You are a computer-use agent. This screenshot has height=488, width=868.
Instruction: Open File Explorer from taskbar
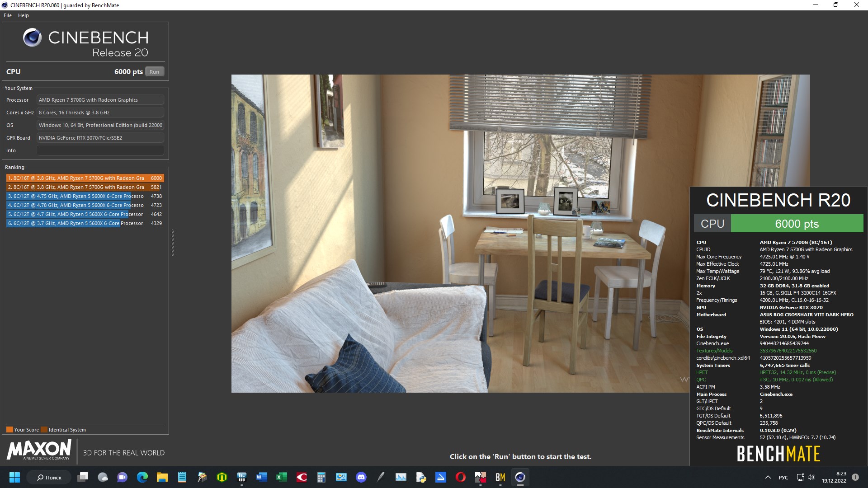[x=162, y=477]
